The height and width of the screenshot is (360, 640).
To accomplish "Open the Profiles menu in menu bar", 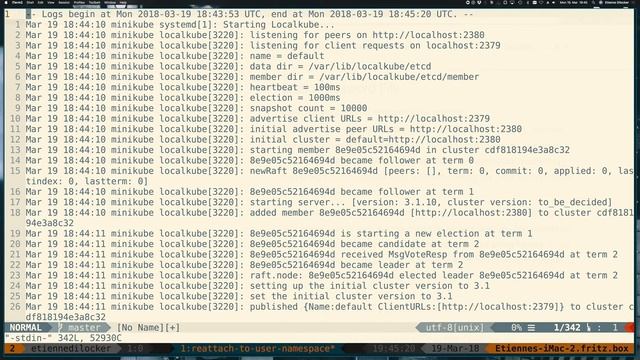I will tap(79, 2).
